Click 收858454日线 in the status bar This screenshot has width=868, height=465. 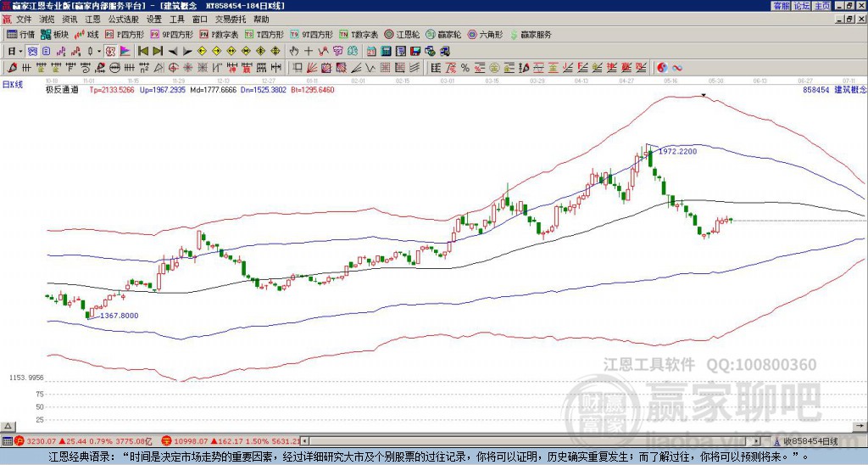(810, 441)
